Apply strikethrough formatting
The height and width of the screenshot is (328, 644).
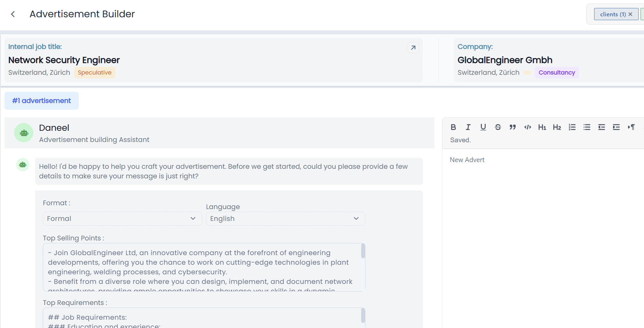coord(498,127)
